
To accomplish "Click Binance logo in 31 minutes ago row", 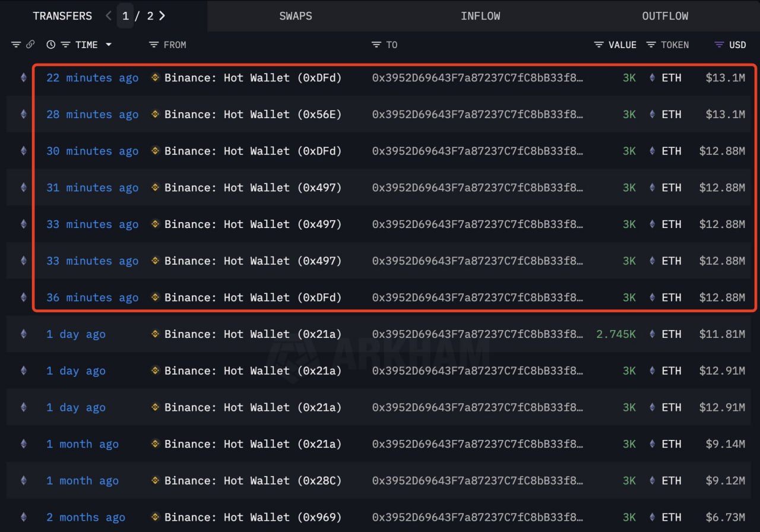I will click(x=156, y=187).
